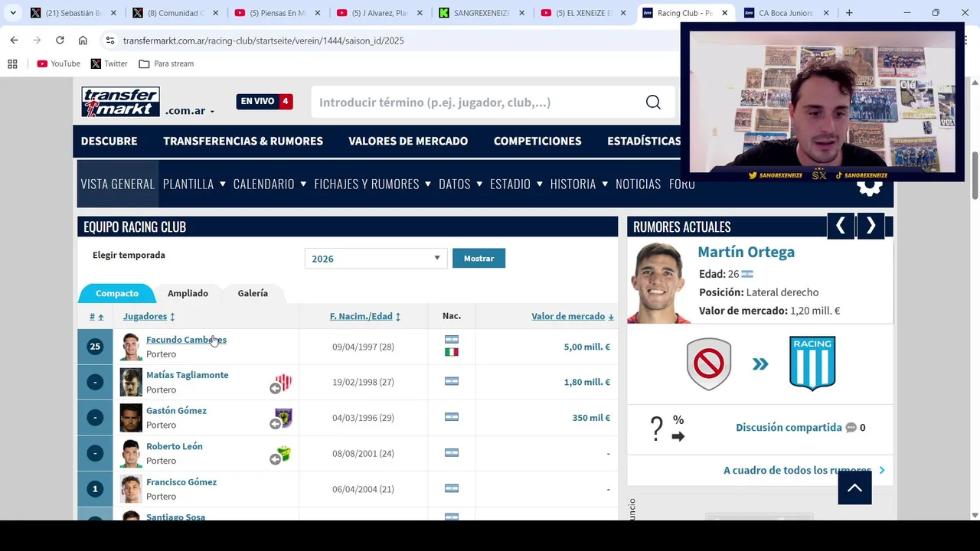Open the Twitter bookmark

pos(109,64)
